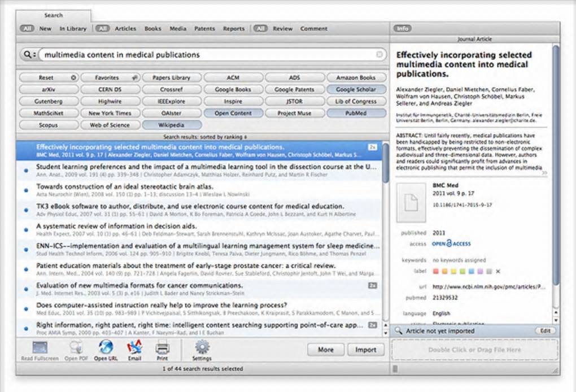Click the 2x badge on Evaluation of new multimedia formats
576x392 pixels.
(x=373, y=285)
